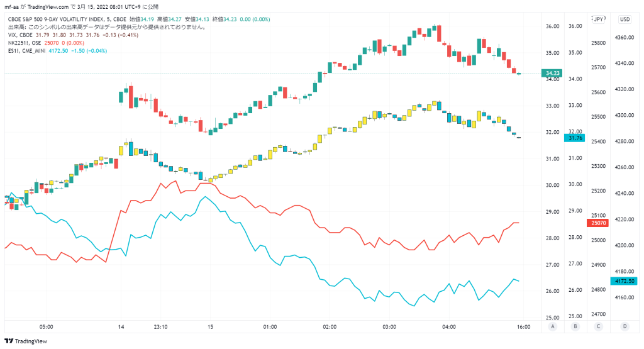Select the VIX, CBOE legend row
The height and width of the screenshot is (349, 644).
pos(73,35)
